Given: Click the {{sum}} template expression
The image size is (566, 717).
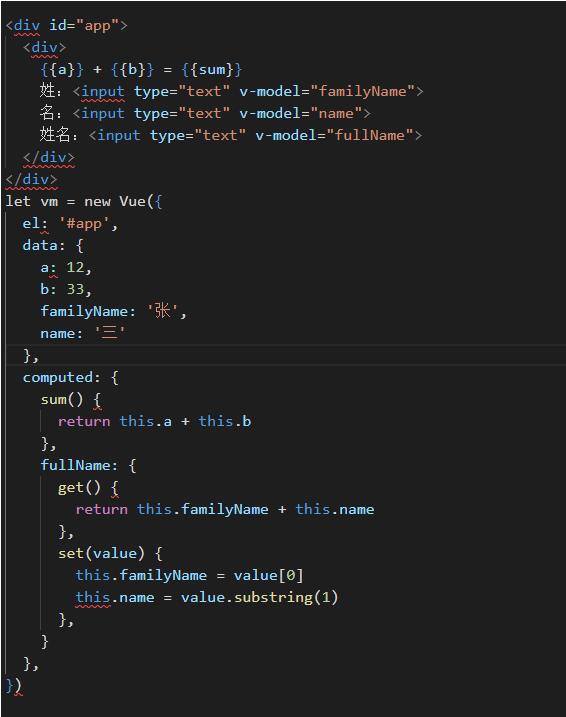Looking at the screenshot, I should point(211,70).
